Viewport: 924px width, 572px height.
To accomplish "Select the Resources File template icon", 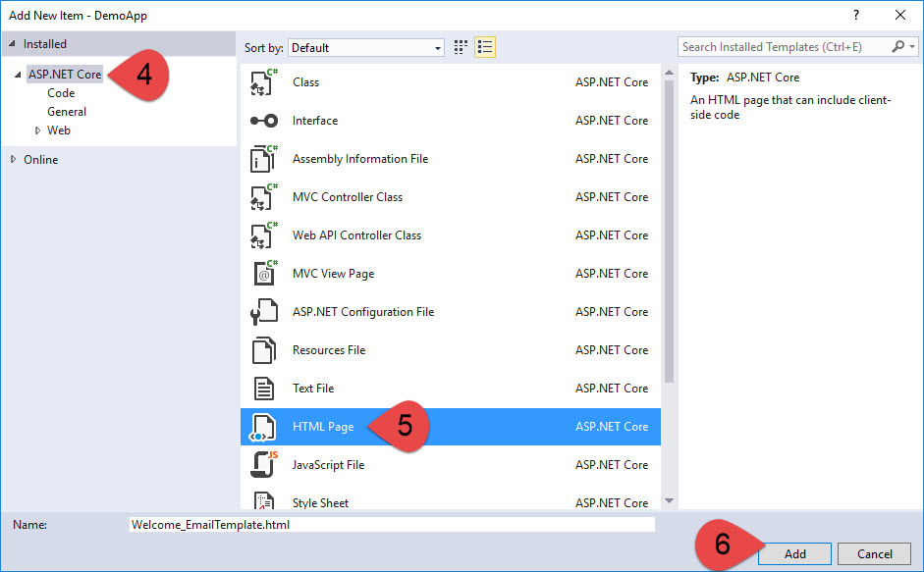I will pos(263,349).
